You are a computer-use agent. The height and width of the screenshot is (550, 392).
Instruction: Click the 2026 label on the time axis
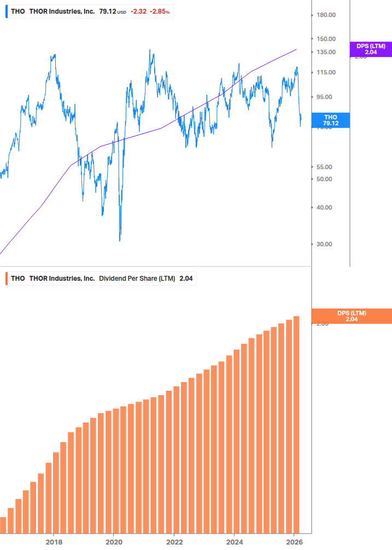[x=294, y=542]
